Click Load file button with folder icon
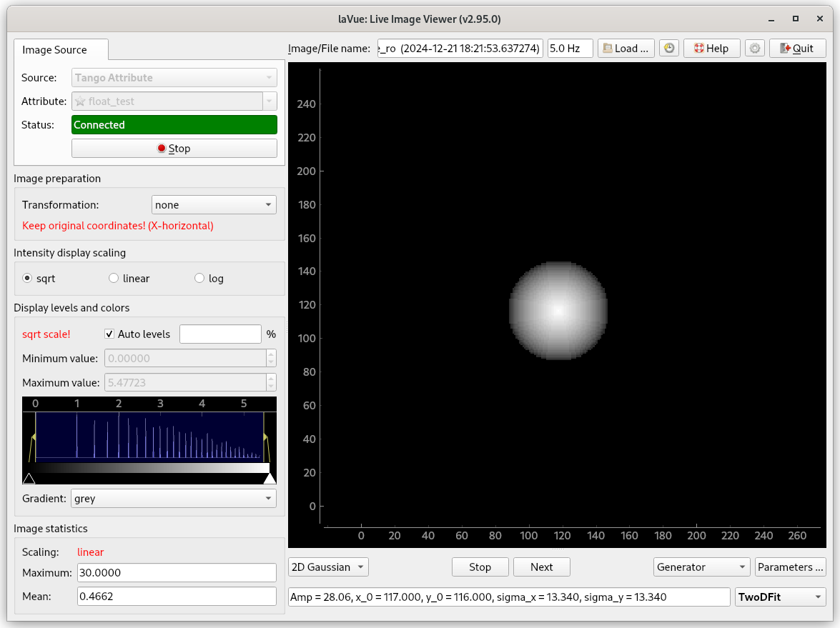 [x=626, y=49]
